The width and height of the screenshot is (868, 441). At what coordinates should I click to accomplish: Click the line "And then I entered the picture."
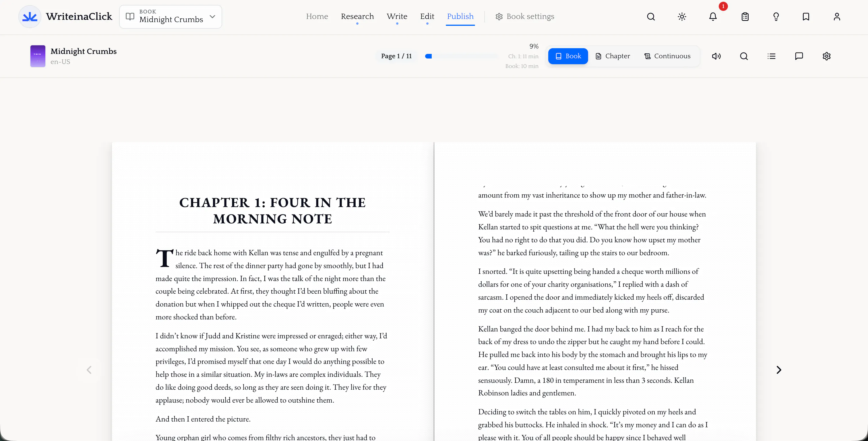click(x=203, y=419)
